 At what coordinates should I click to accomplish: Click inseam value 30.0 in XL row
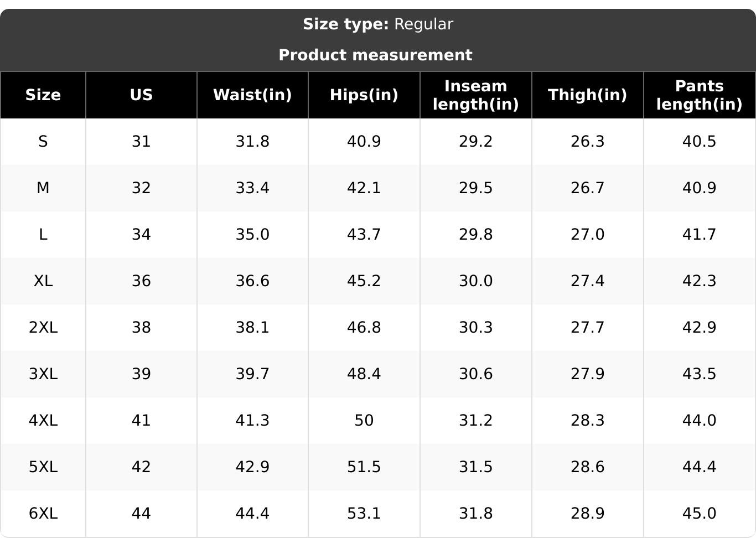pos(475,281)
